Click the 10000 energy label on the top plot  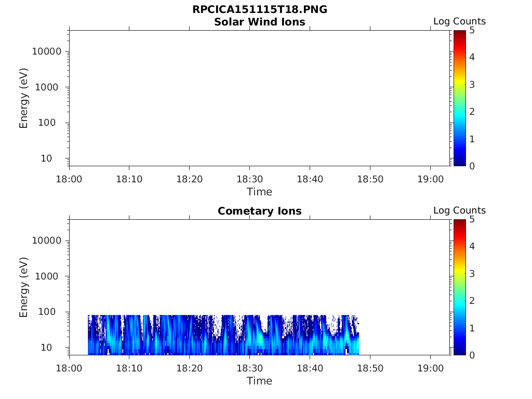(x=46, y=51)
